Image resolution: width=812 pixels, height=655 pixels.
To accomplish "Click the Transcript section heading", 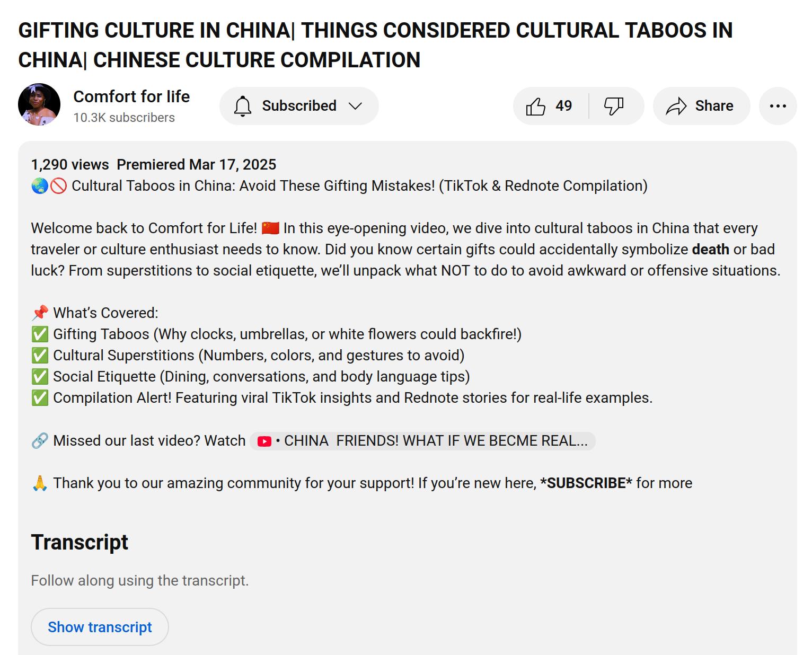I will point(80,542).
